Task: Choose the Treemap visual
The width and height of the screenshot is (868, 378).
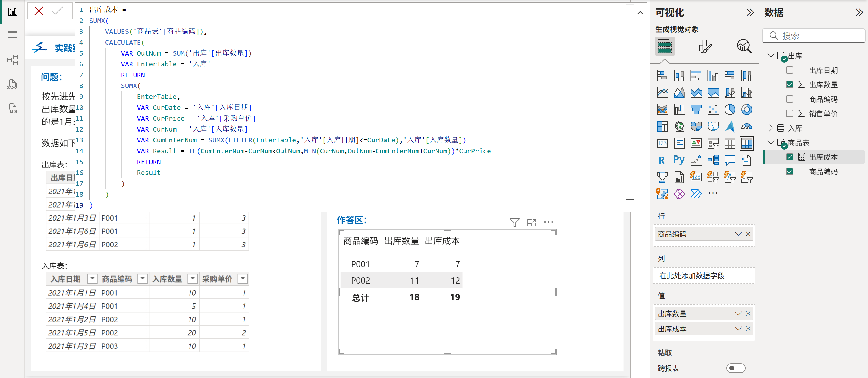Action: point(662,126)
